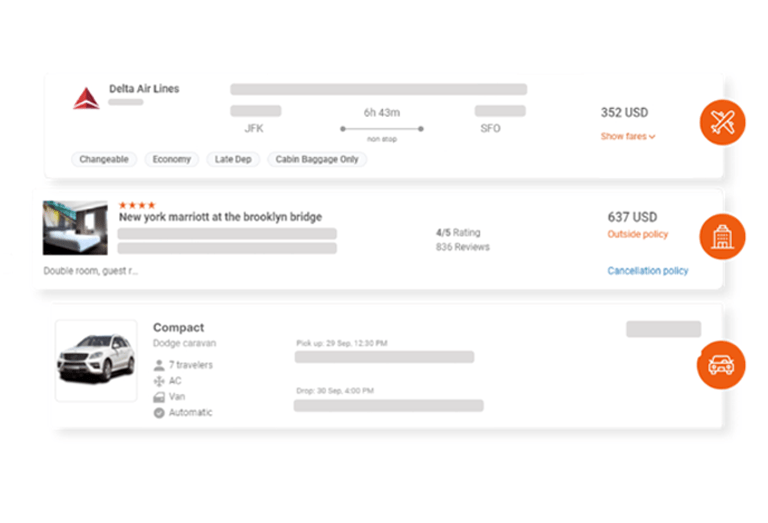The height and width of the screenshot is (523, 768).
Task: Click the Outside policy label
Action: (638, 234)
